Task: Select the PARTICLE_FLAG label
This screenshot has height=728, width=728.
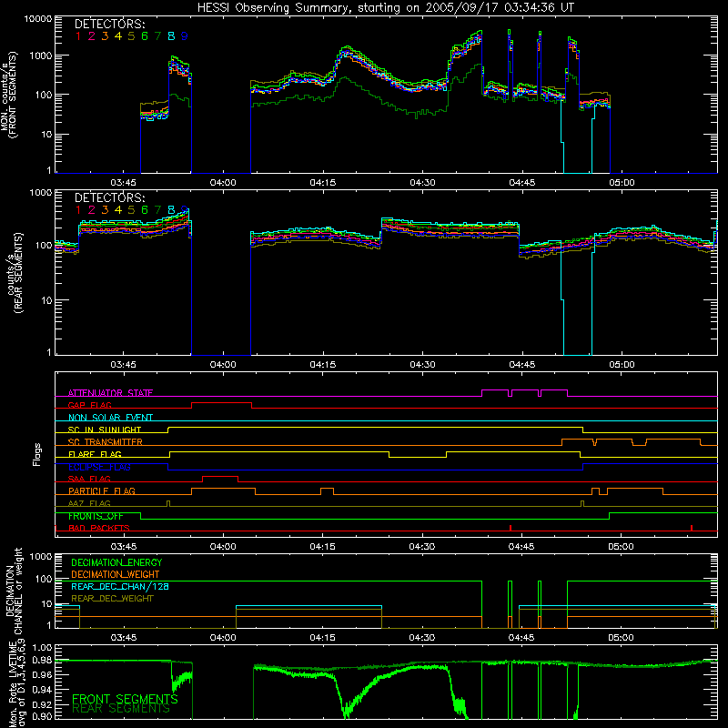Action: point(102,490)
